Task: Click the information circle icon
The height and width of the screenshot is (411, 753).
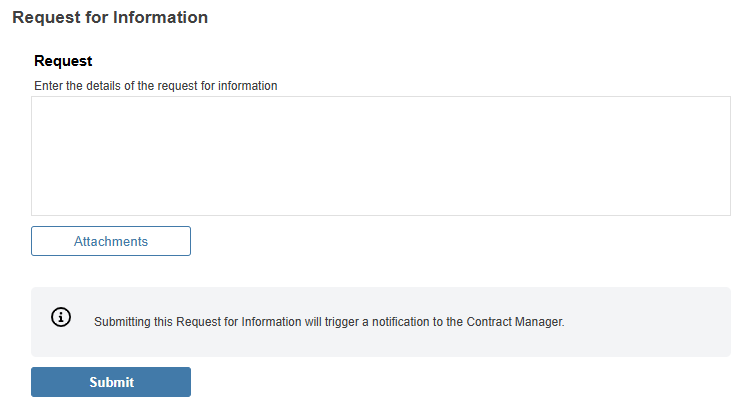Action: 61,317
